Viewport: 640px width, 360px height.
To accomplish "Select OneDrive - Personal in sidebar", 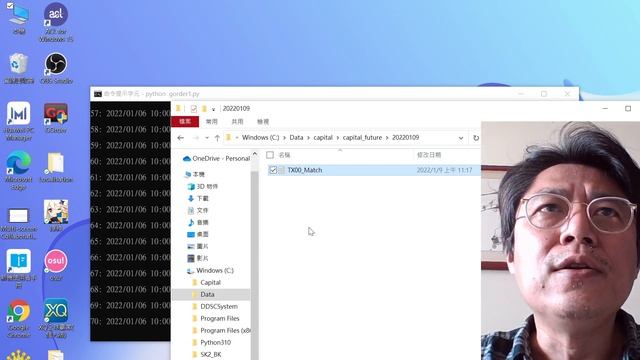I will [216, 158].
